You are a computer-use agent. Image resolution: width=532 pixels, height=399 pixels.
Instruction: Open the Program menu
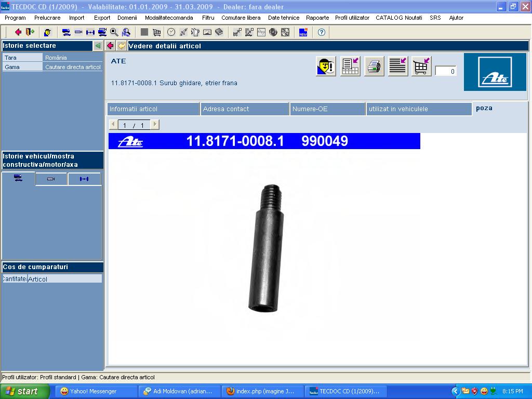15,18
